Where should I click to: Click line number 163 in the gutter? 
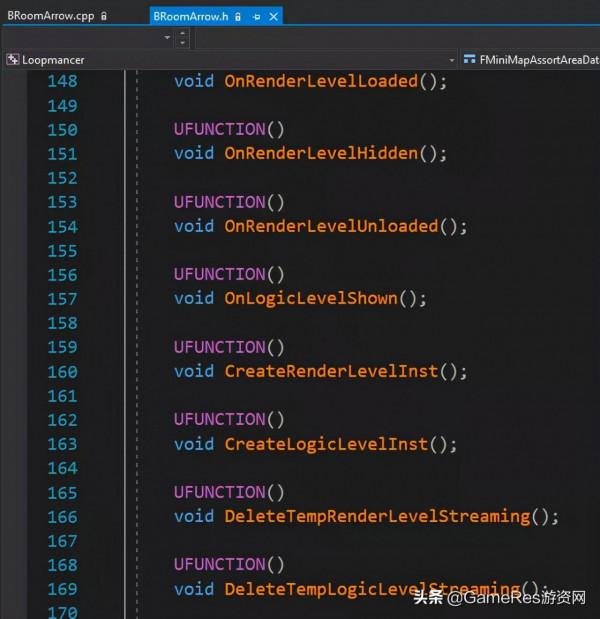[x=62, y=443]
